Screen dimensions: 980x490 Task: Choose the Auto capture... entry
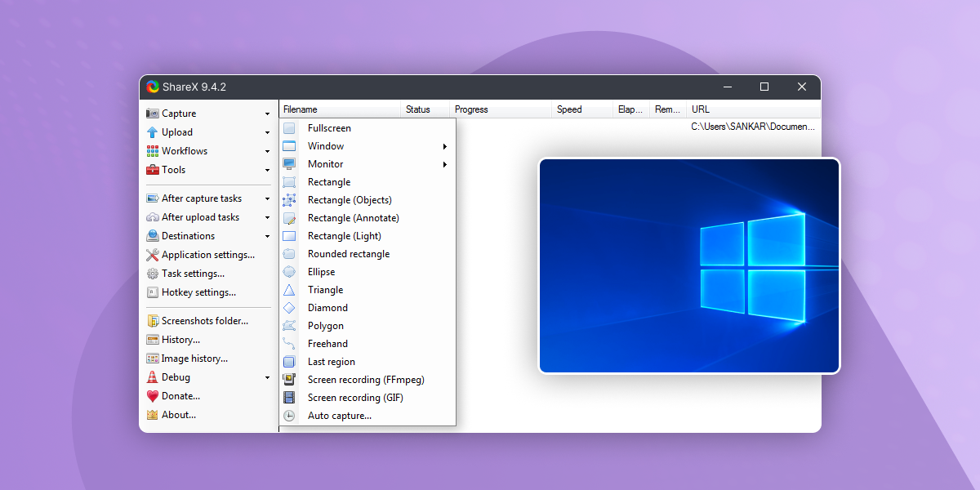(367, 416)
